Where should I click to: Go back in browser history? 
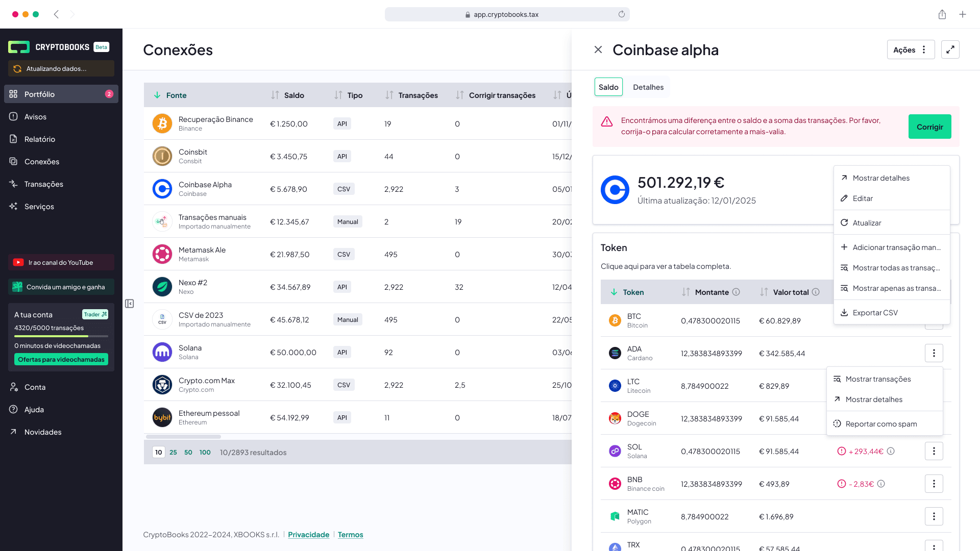(56, 14)
